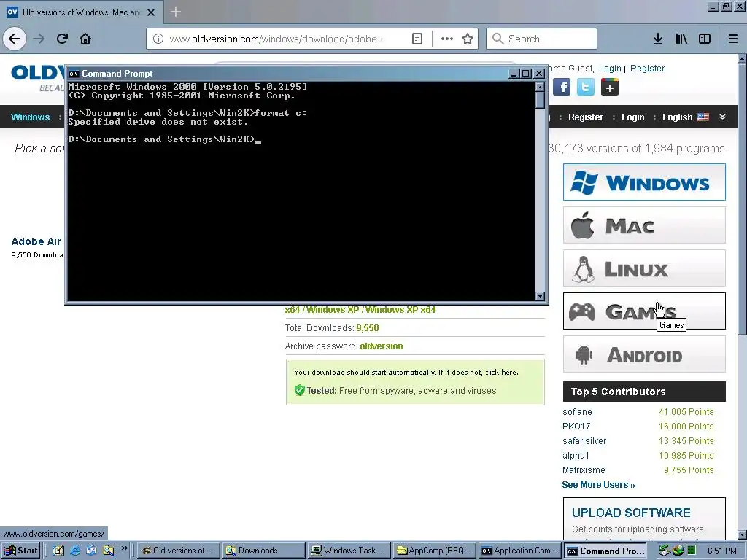Reload the page with the refresh icon

63,39
